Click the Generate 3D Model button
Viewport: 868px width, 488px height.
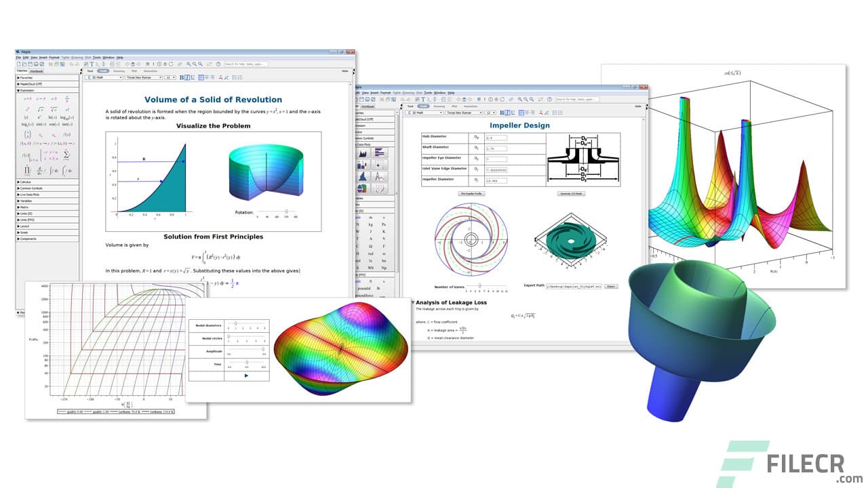point(572,194)
